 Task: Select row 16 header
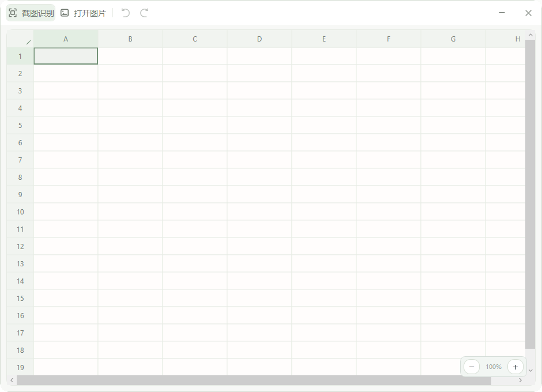(20, 315)
